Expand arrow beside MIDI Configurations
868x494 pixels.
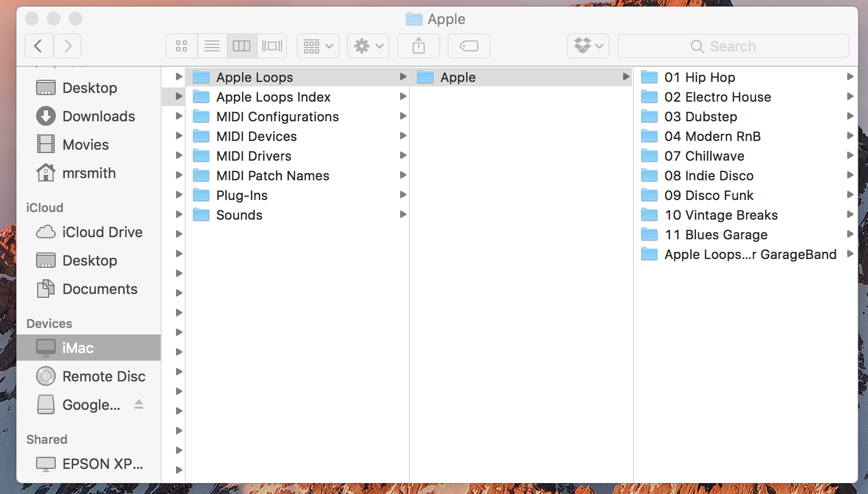403,116
